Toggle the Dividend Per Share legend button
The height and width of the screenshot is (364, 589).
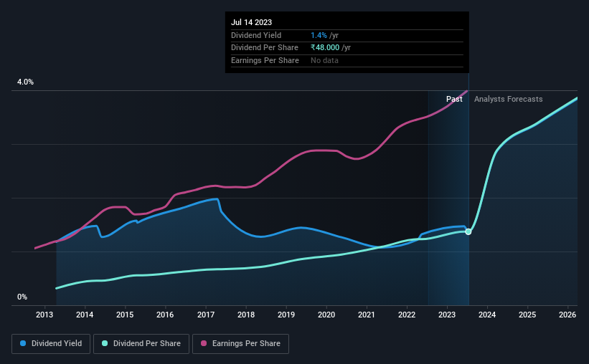pos(141,344)
